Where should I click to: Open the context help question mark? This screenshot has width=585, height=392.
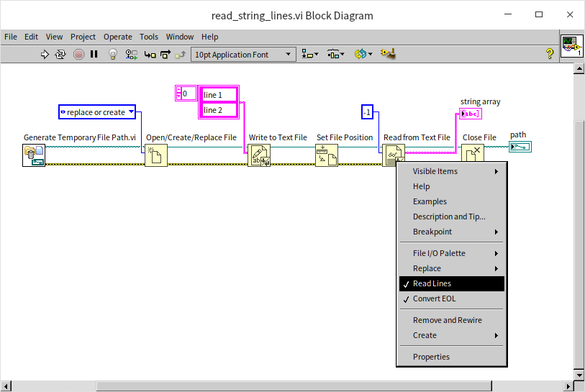550,54
